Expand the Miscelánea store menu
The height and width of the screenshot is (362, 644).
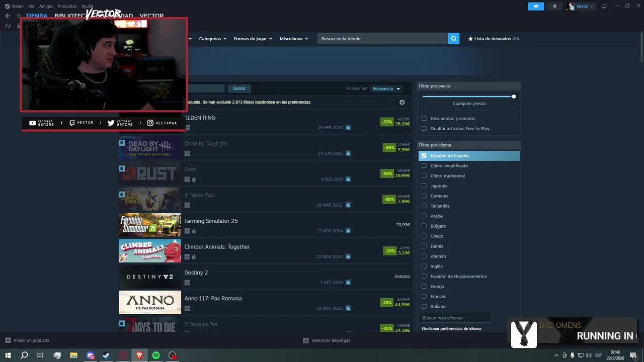pyautogui.click(x=294, y=39)
